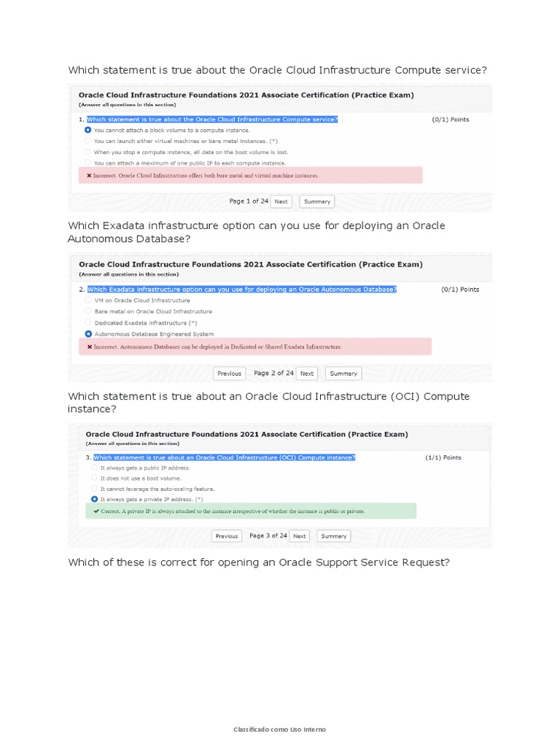Pick 'It always gets a private IP address' option

[94, 499]
